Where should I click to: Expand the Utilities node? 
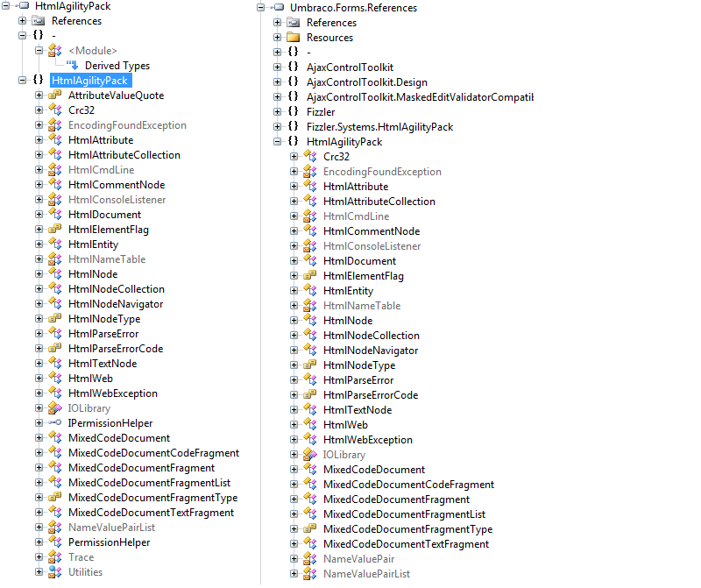pyautogui.click(x=39, y=572)
